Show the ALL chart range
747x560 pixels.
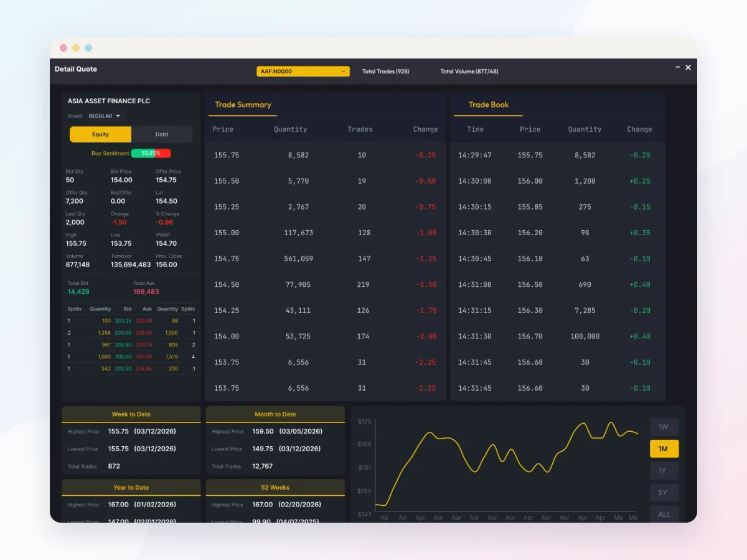[664, 514]
